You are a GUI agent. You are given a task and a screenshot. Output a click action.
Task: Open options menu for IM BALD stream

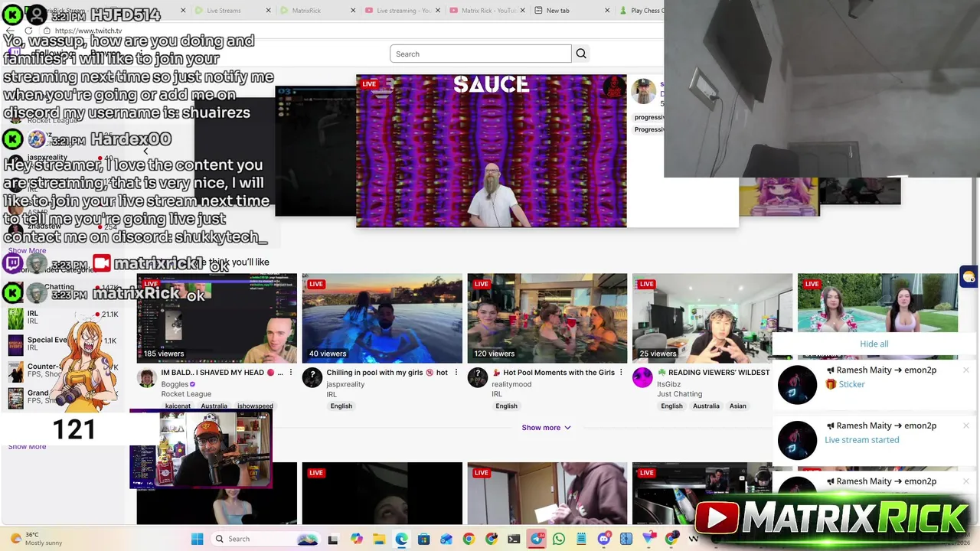pyautogui.click(x=291, y=373)
